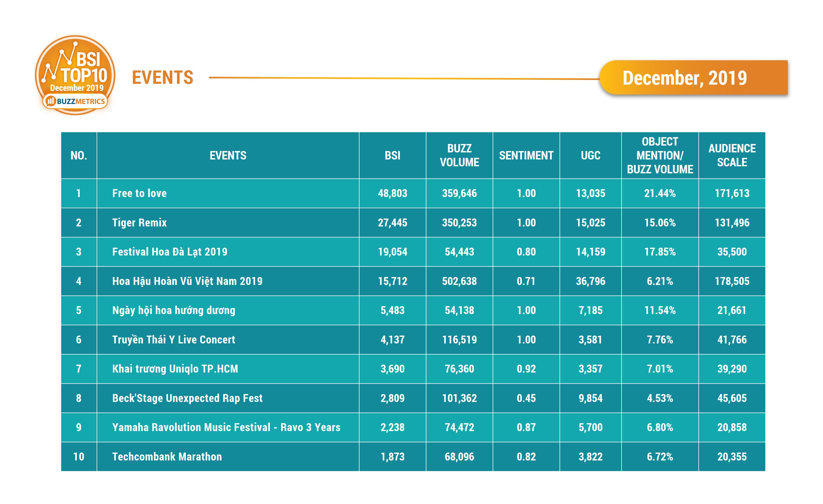
Task: Click UGC value 14,159
Action: (591, 252)
